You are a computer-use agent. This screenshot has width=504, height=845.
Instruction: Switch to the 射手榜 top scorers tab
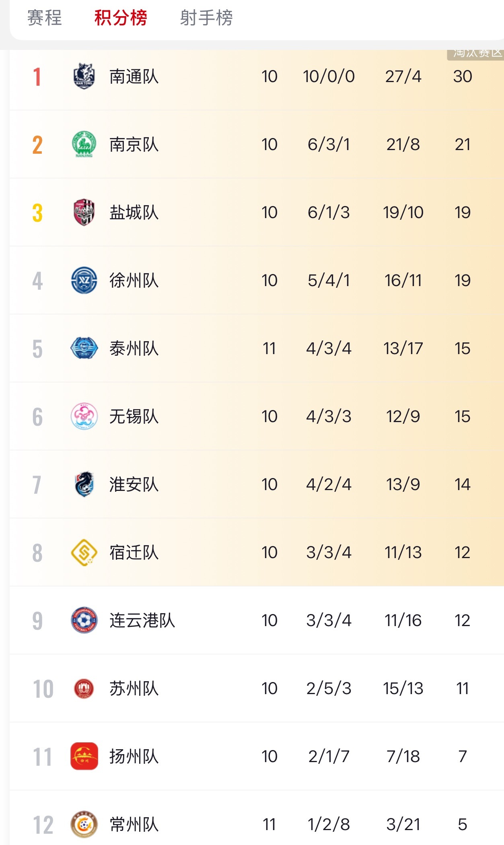[x=206, y=18]
